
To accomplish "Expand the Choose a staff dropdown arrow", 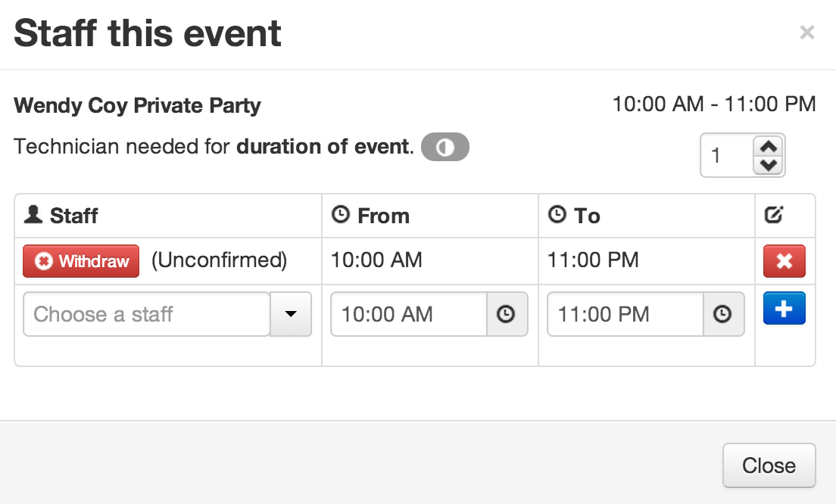I will point(291,314).
